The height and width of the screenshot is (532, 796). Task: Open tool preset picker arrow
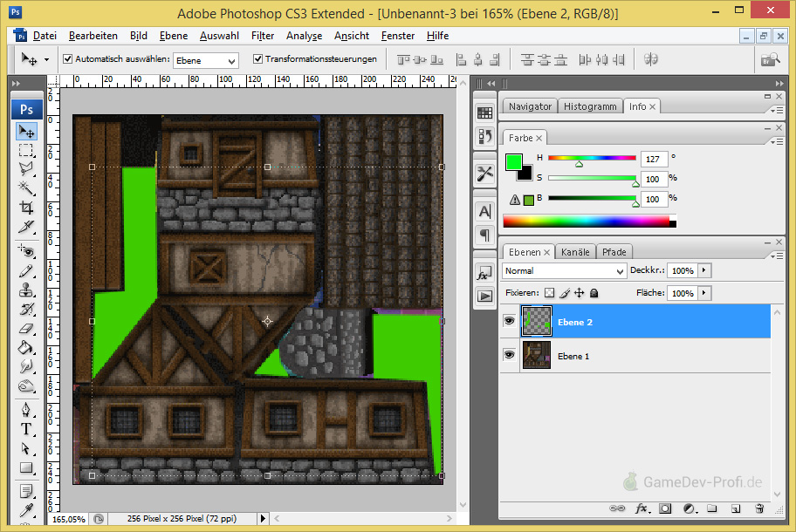(47, 60)
